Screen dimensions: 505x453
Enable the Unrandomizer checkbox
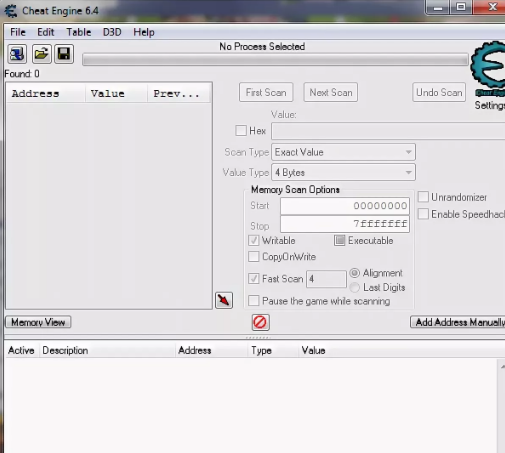pos(423,197)
